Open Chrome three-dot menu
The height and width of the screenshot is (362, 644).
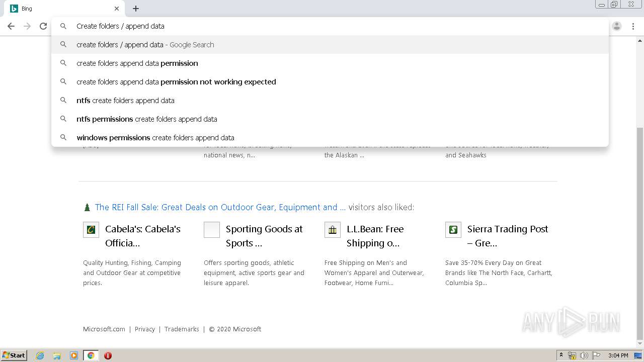(633, 26)
